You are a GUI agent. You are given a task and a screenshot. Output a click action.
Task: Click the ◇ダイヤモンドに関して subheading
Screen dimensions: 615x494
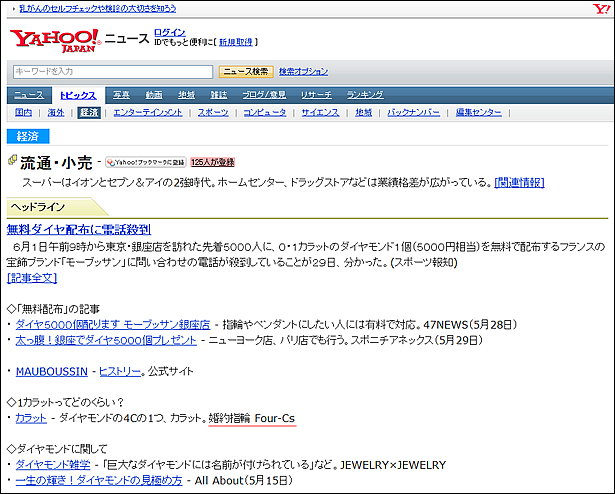pyautogui.click(x=57, y=449)
